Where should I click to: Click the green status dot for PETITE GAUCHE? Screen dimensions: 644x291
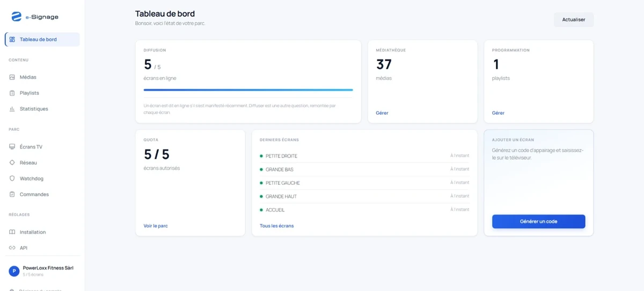tap(261, 183)
